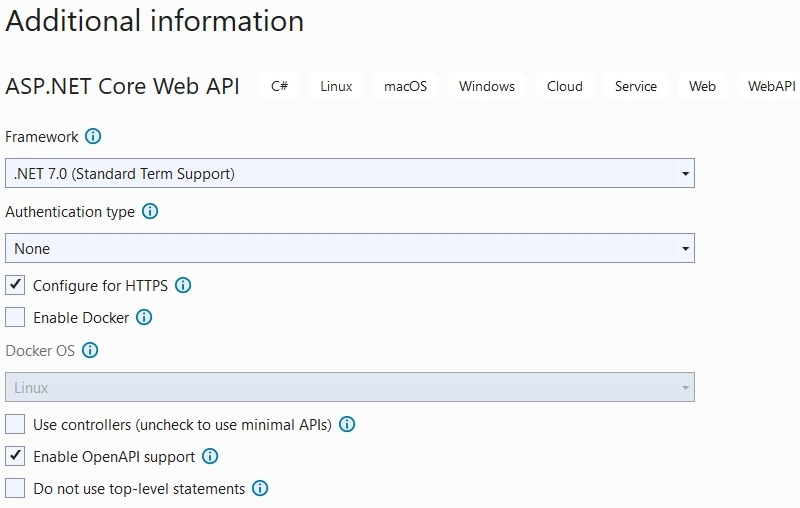Show info for Use controllers option
Image resolution: width=800 pixels, height=508 pixels.
click(347, 424)
